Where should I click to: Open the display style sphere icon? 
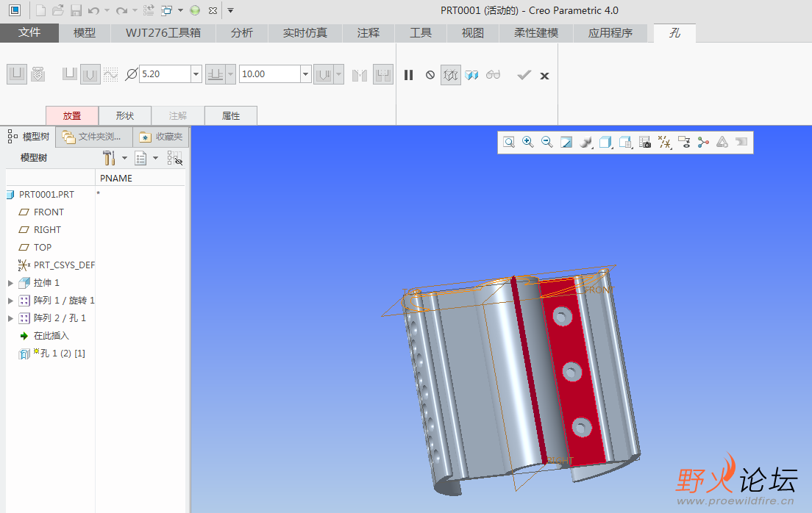click(x=585, y=142)
